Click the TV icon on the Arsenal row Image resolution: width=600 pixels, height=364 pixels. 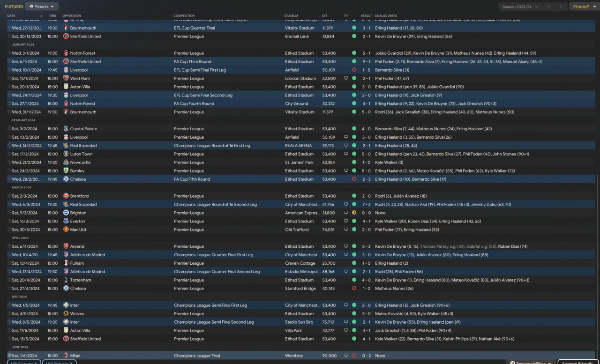(346, 246)
